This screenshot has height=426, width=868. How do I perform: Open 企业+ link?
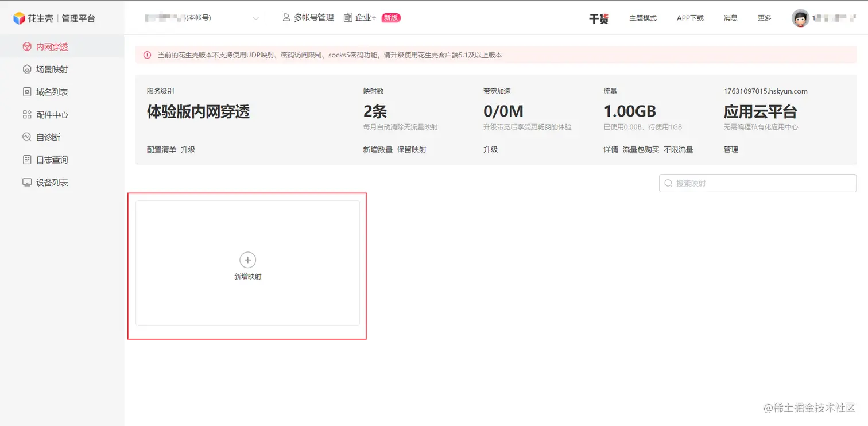pos(366,18)
